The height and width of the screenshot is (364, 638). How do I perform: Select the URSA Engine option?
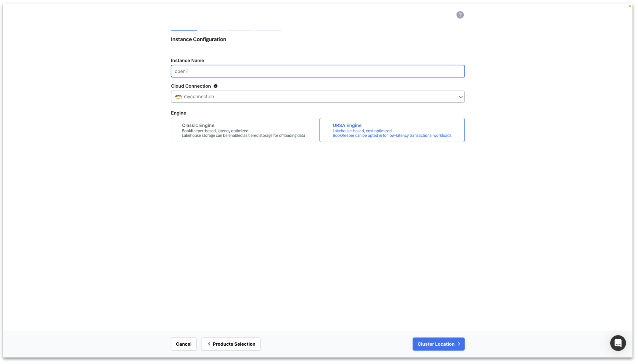[x=392, y=130]
